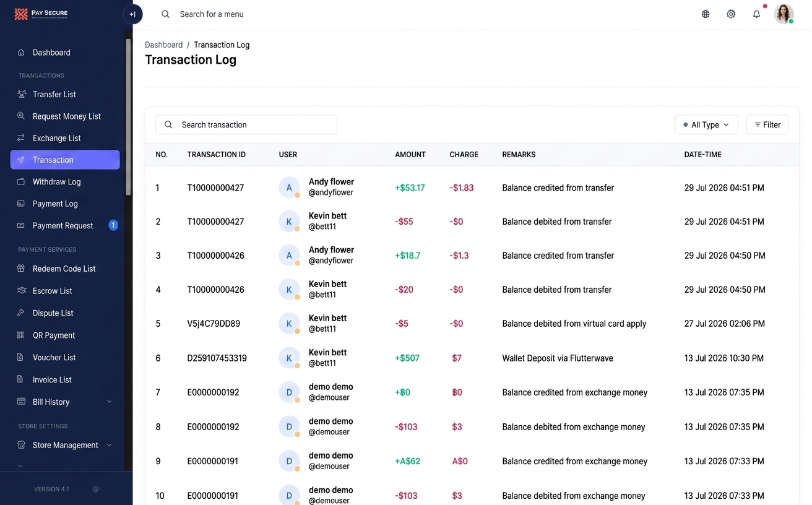Screen dimensions: 812x505
Task: Click the Dispute List gavel icon
Action: click(x=21, y=313)
